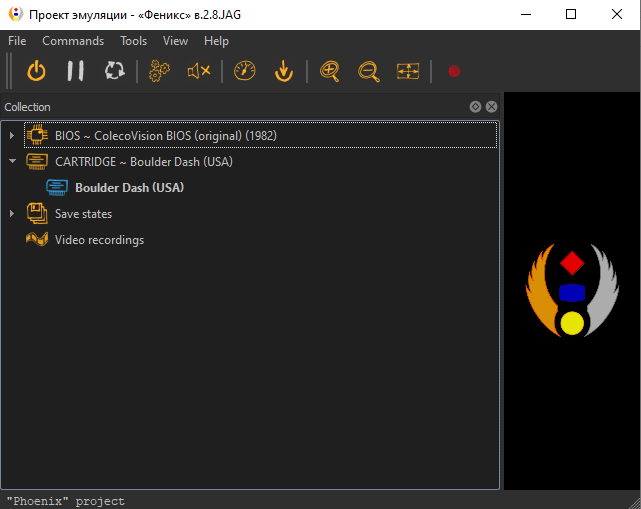Image resolution: width=641 pixels, height=509 pixels.
Task: Open the Commands menu
Action: pyautogui.click(x=73, y=41)
